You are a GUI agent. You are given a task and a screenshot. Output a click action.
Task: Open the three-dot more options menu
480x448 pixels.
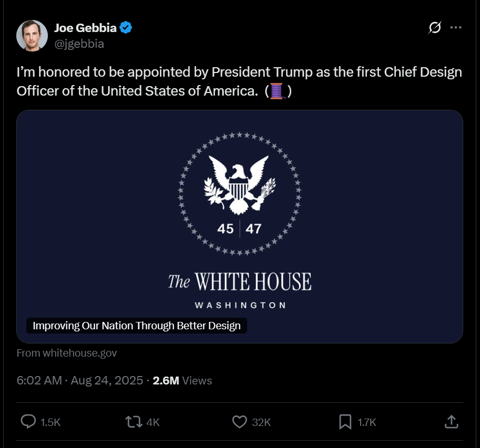(456, 28)
